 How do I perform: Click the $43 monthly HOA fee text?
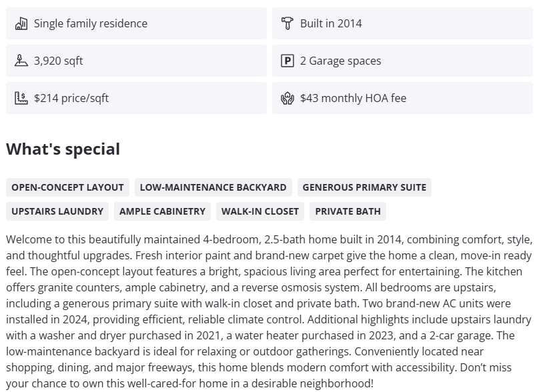tap(353, 98)
